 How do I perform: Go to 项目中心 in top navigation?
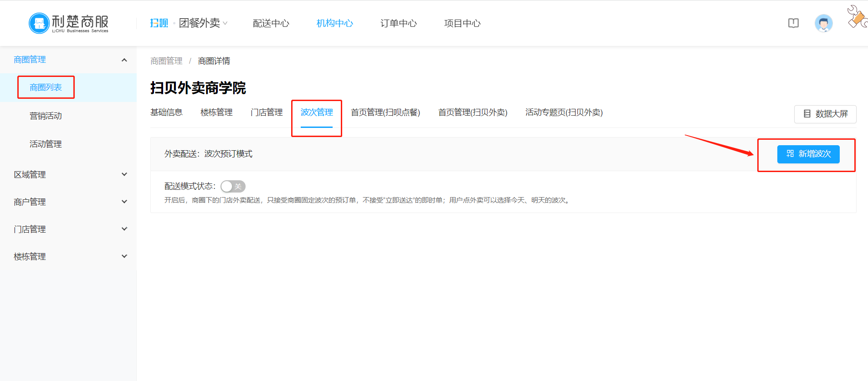462,23
